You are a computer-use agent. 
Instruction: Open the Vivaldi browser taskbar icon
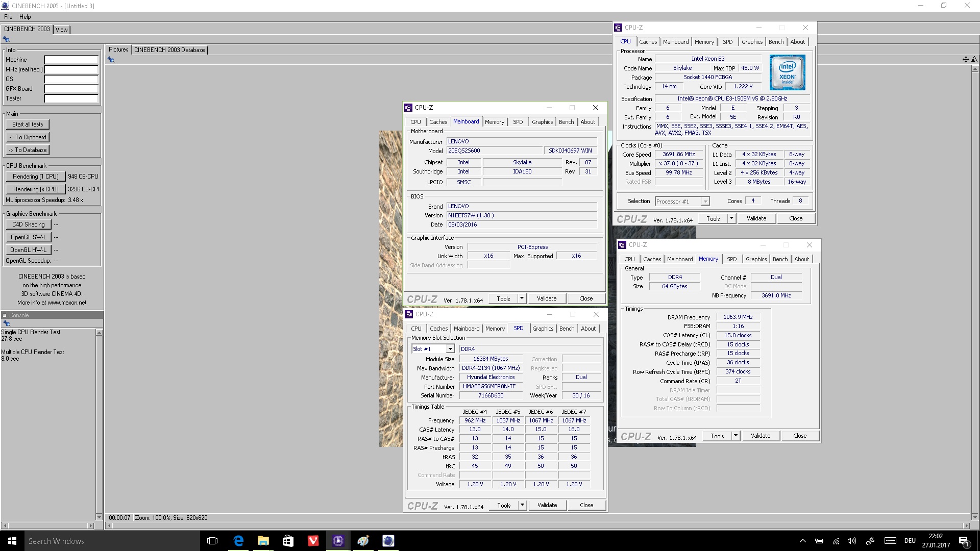point(313,541)
